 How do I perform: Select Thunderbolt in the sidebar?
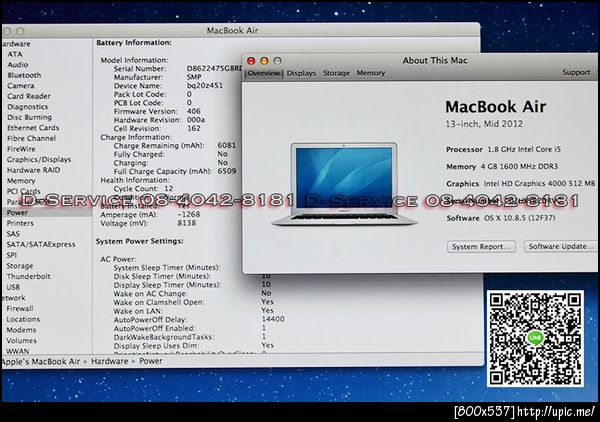28,276
